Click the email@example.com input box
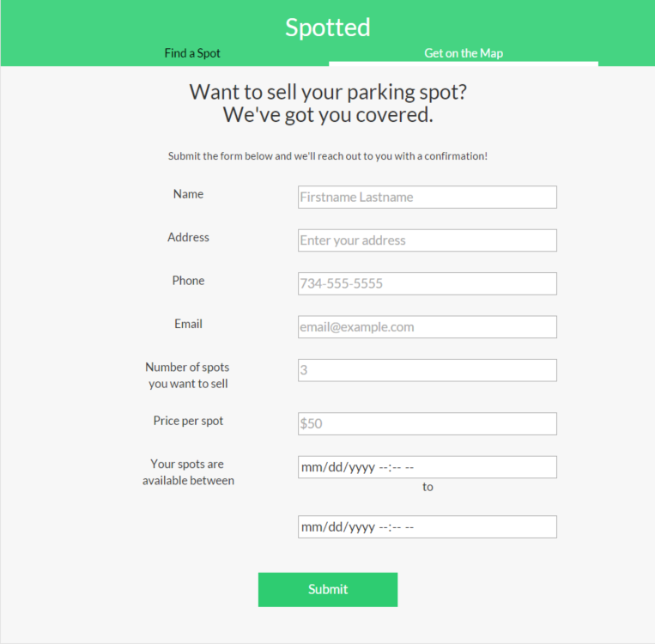 [x=427, y=327]
